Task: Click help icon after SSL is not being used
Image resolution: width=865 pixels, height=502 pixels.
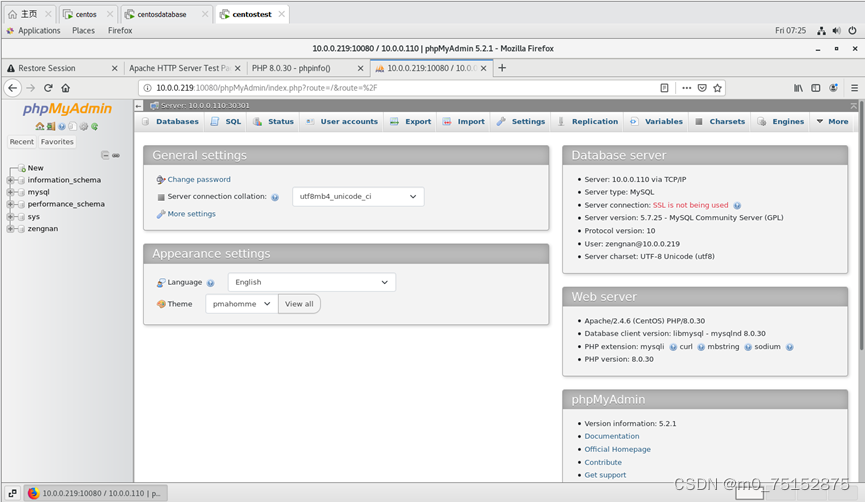Action: (737, 205)
